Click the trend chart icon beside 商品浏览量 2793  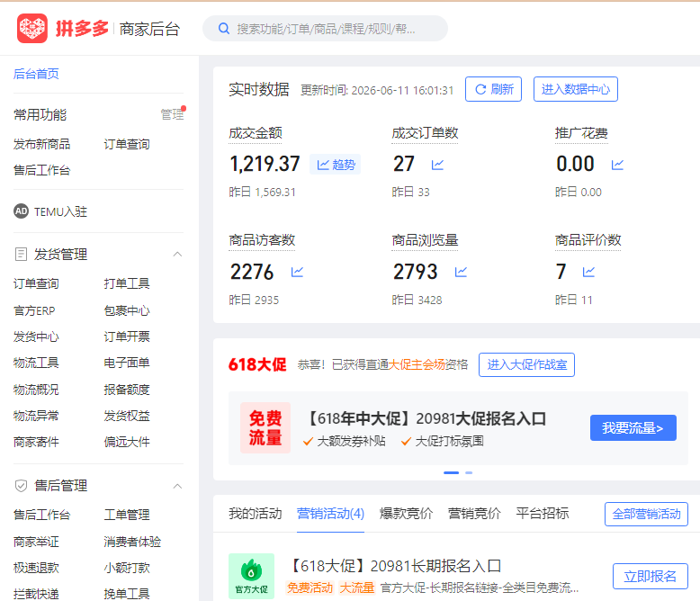pyautogui.click(x=462, y=272)
